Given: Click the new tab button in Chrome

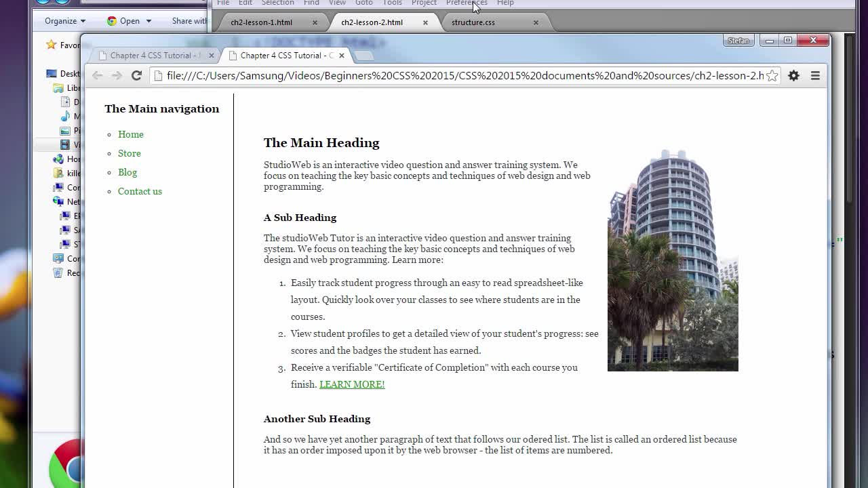Looking at the screenshot, I should point(363,56).
